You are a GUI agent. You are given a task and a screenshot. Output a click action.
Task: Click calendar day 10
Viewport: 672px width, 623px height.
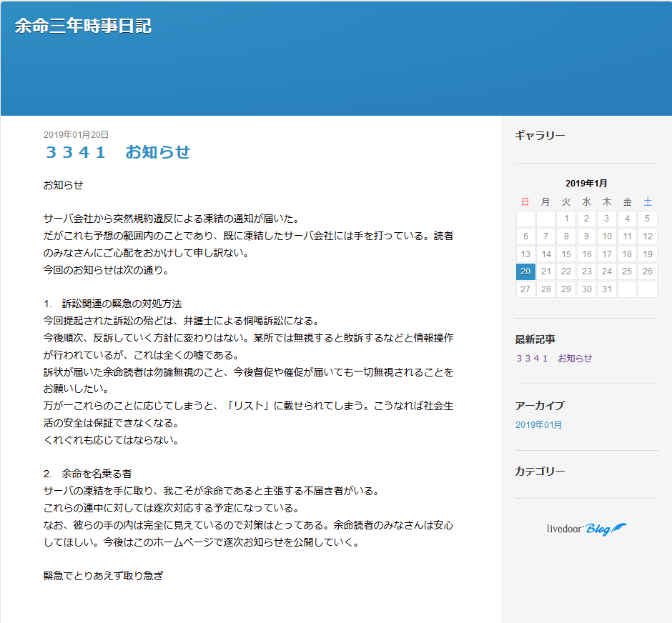(x=607, y=236)
